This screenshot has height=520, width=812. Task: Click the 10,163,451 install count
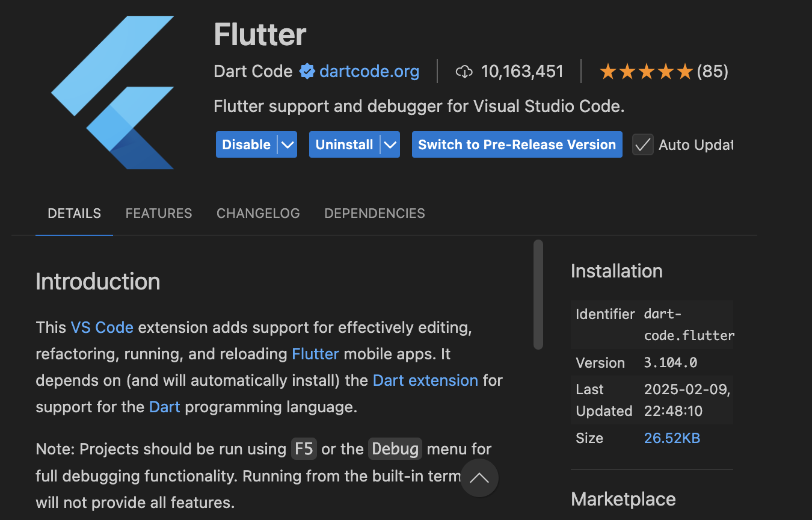522,72
